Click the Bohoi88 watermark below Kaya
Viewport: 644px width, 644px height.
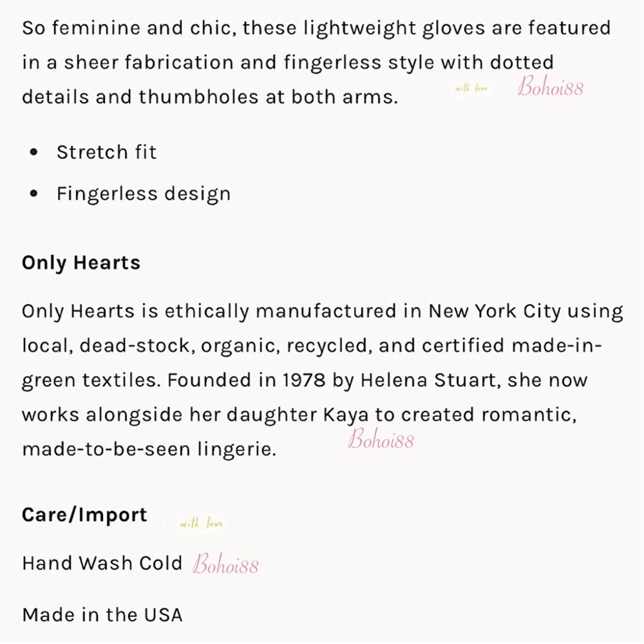click(381, 439)
